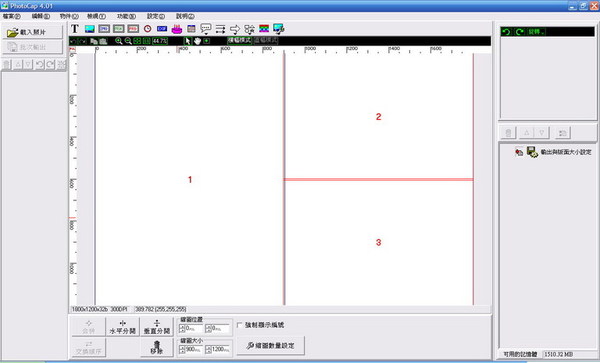Click the 移除 remove button
600x363 pixels.
[x=157, y=347]
